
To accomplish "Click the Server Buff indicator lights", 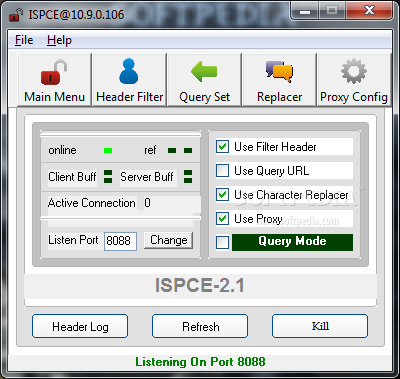I will [188, 177].
